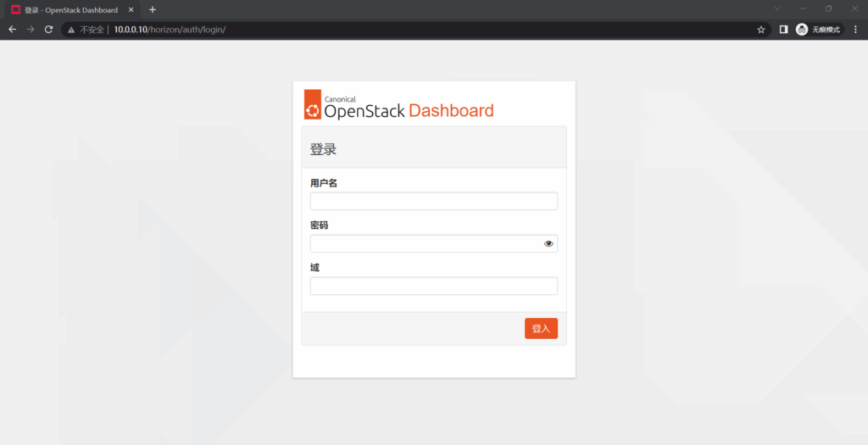Focus the 密码 input field
The image size is (868, 445).
(433, 243)
